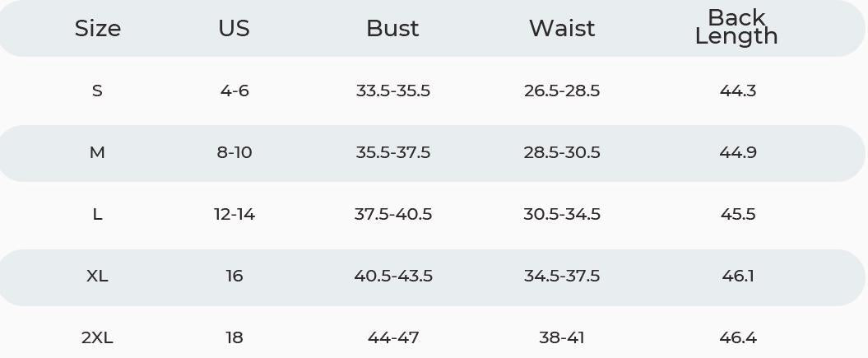The width and height of the screenshot is (868, 358).
Task: Click bust measurement 33.5-35.5
Action: click(x=392, y=91)
